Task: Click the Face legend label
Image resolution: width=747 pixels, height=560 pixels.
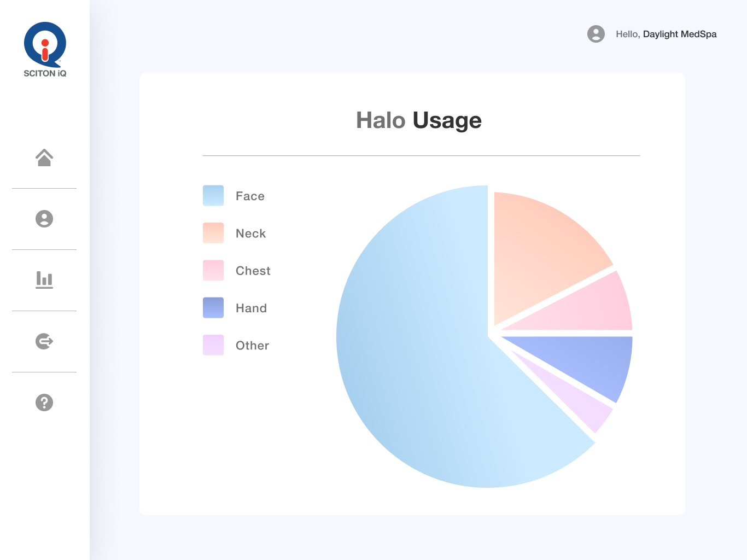Action: pos(250,196)
